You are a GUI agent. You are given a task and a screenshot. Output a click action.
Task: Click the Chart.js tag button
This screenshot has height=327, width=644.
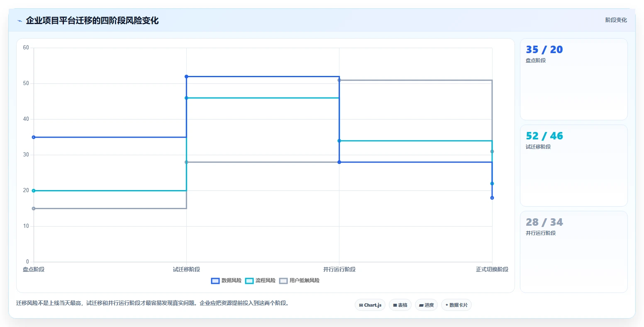370,305
